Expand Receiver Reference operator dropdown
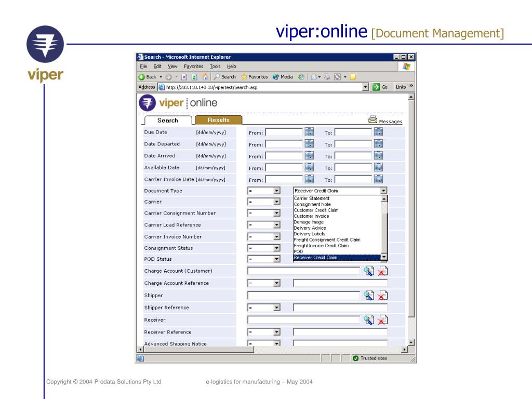The width and height of the screenshot is (532, 399). [277, 332]
